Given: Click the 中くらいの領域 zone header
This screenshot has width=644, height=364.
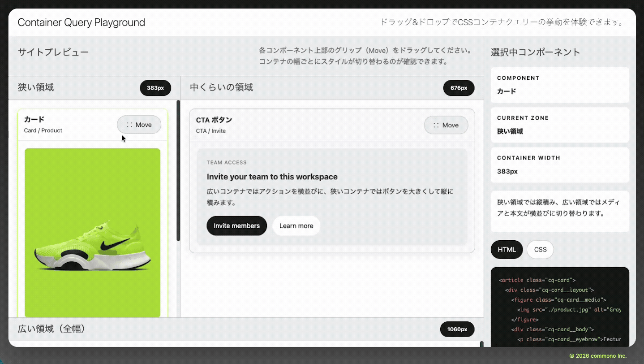Looking at the screenshot, I should click(x=222, y=87).
